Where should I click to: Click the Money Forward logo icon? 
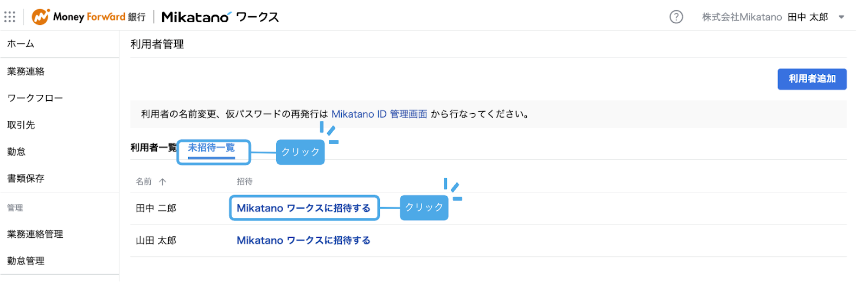pos(40,17)
